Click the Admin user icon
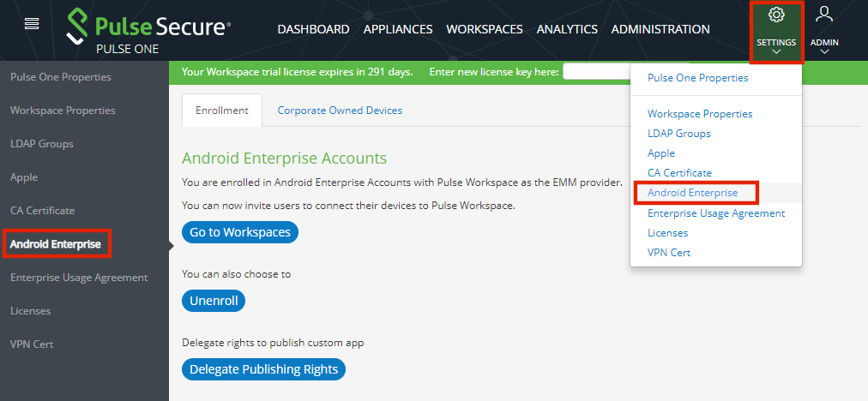This screenshot has height=401, width=868. pos(824,14)
